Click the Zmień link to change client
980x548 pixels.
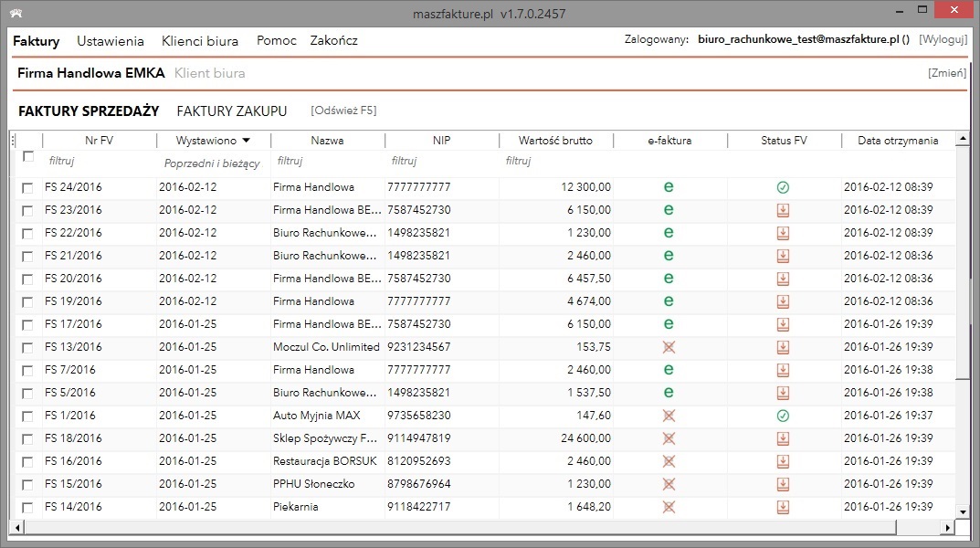click(x=947, y=73)
